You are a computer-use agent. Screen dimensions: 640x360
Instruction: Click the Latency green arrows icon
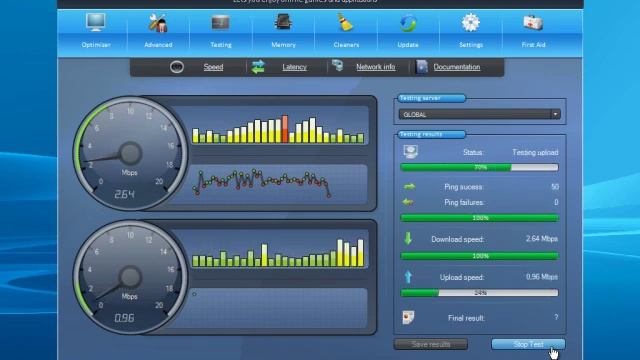tap(258, 67)
